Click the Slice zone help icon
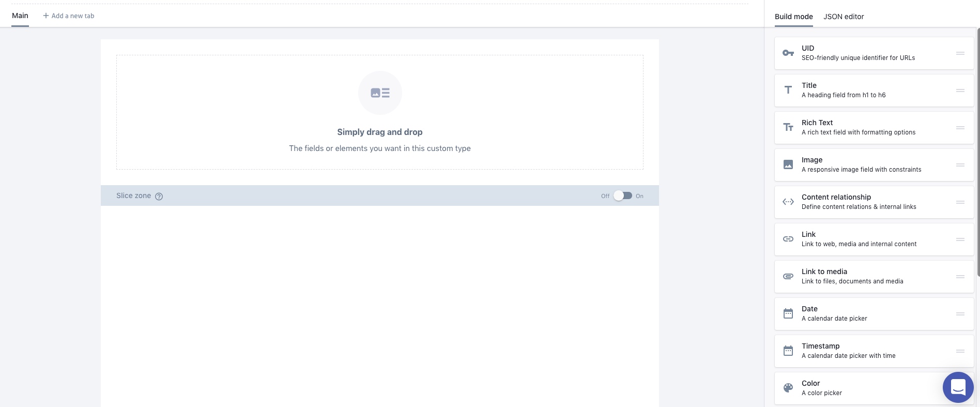The width and height of the screenshot is (980, 407). tap(159, 197)
